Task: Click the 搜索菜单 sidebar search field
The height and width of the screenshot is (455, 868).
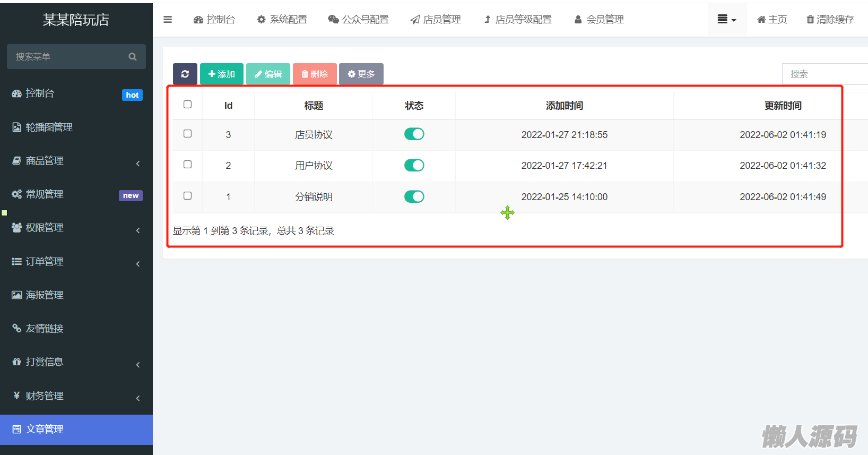Action: (66, 57)
